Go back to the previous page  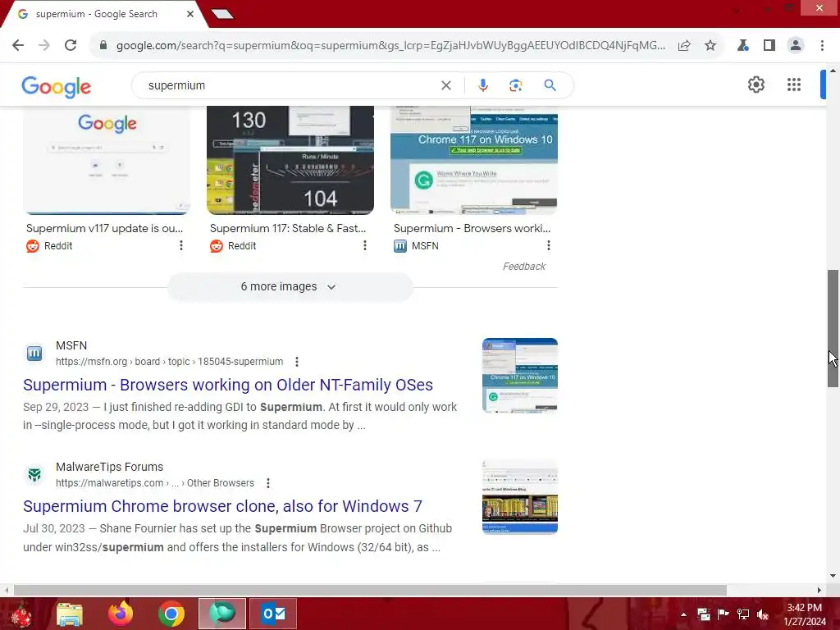tap(18, 46)
